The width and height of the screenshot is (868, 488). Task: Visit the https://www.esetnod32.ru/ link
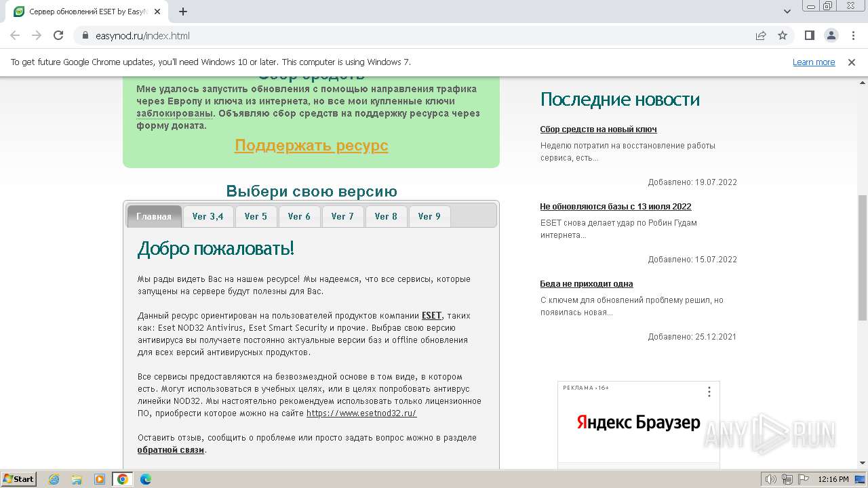pyautogui.click(x=361, y=413)
